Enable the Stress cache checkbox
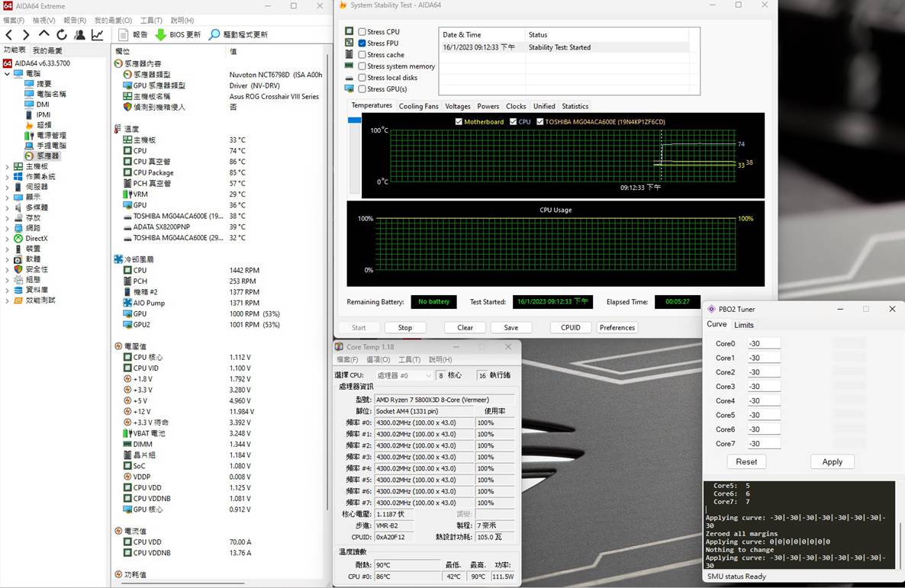Screen dimensions: 905x588 click(x=362, y=55)
